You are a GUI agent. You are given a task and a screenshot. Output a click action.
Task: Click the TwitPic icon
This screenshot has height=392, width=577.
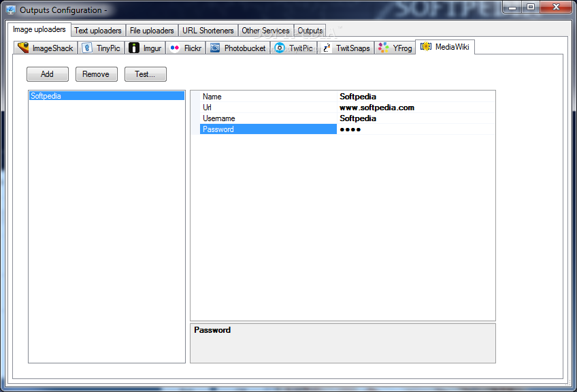click(280, 48)
